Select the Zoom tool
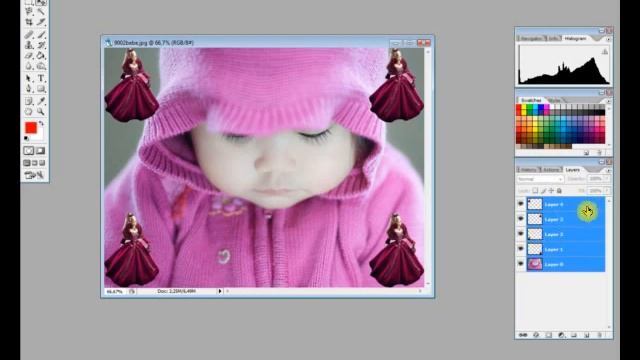Viewport: 640px width, 360px height. [x=41, y=111]
